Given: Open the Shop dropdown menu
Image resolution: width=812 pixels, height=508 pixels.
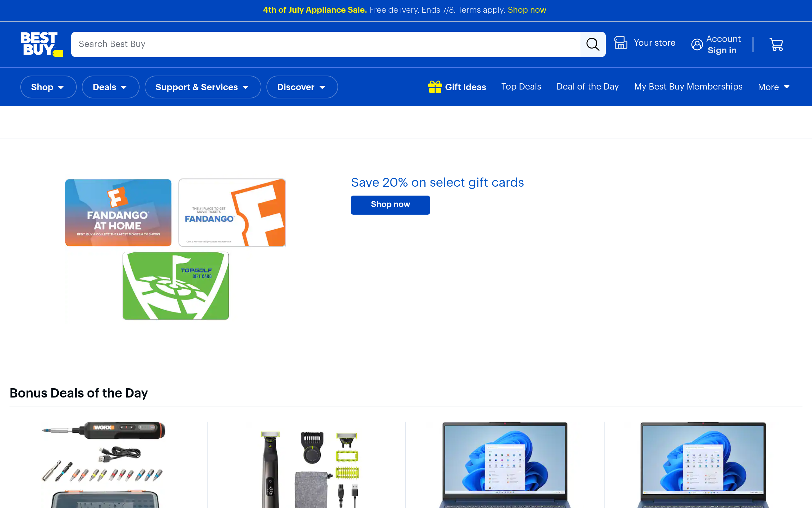Looking at the screenshot, I should tap(48, 87).
